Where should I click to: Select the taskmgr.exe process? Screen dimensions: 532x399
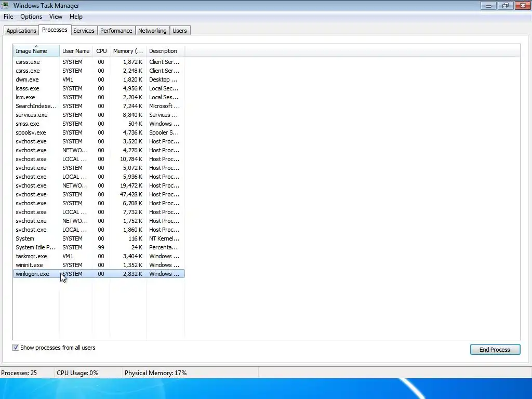point(99,256)
